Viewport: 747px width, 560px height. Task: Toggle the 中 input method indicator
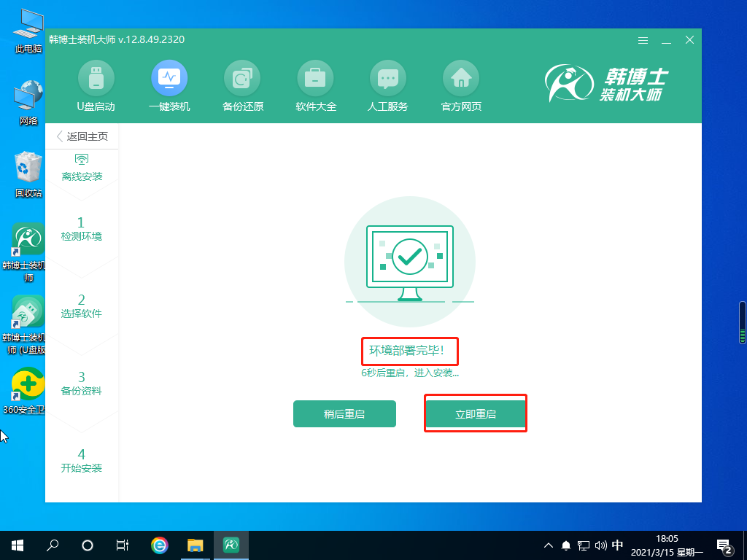[x=617, y=545]
